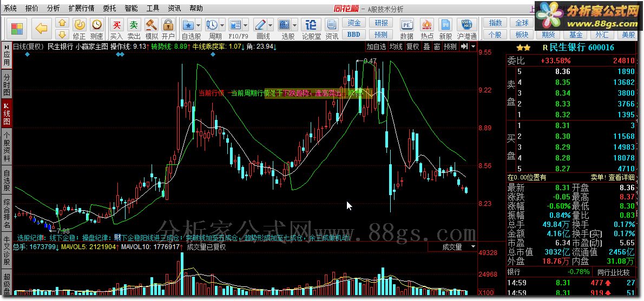
Task: Open the 帮助 menu
Action: (x=196, y=8)
